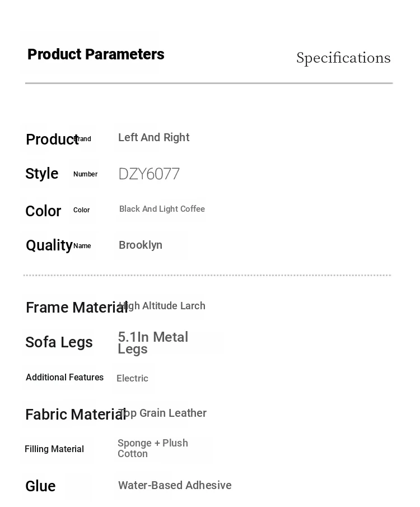The width and height of the screenshot is (420, 507).
Task: Click the Sponge + Plush Cotton text
Action: point(153,449)
